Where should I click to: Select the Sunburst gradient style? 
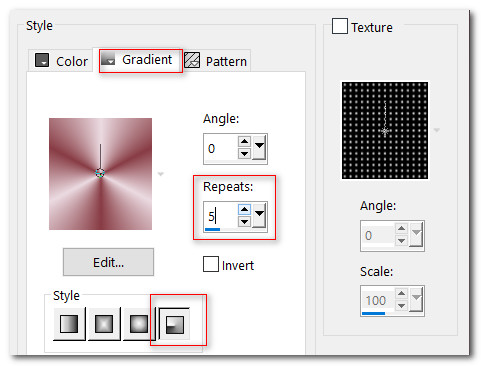[x=139, y=324]
